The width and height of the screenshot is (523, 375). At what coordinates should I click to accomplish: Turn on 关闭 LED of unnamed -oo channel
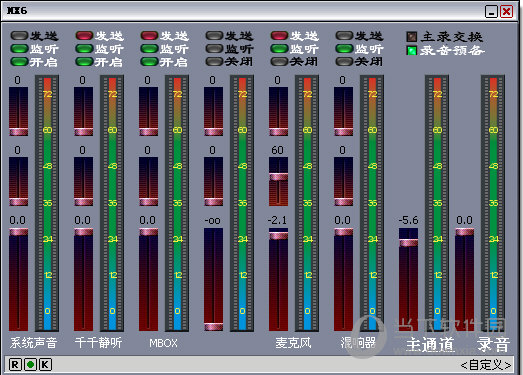point(214,62)
